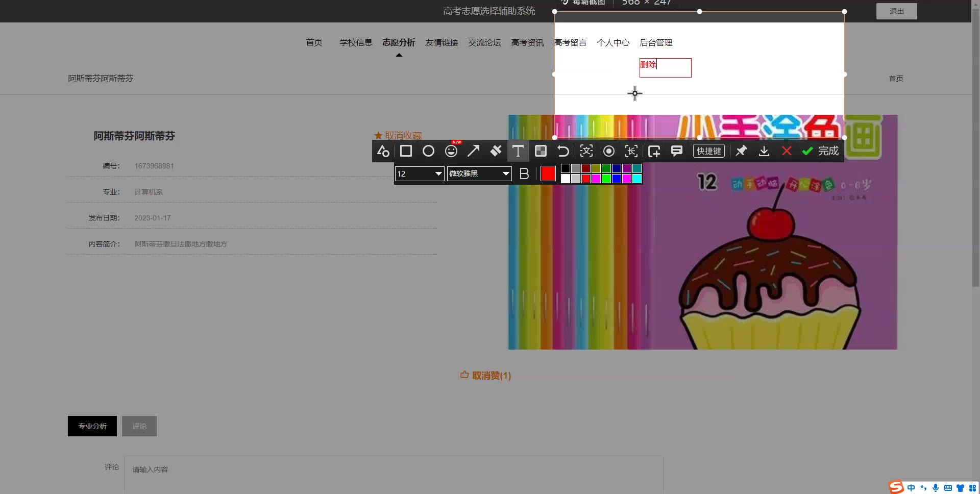The image size is (980, 494).
Task: Select the highlighter marker tool
Action: [496, 151]
